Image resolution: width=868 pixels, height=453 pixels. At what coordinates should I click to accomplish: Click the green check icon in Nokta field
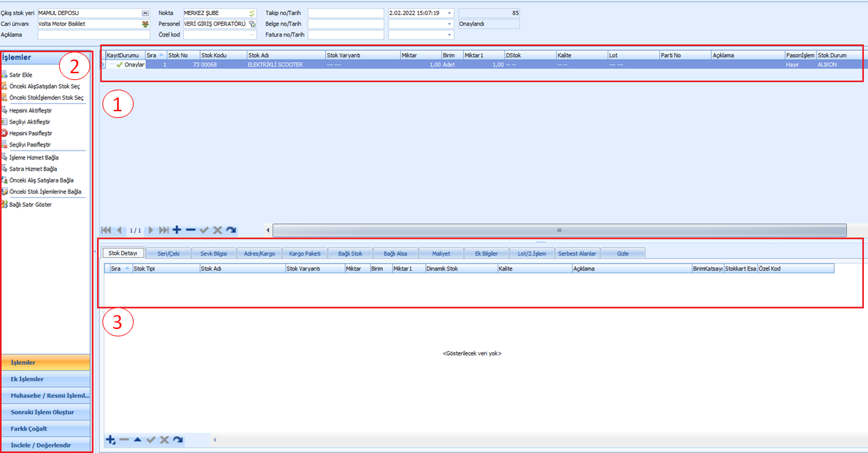pos(252,13)
